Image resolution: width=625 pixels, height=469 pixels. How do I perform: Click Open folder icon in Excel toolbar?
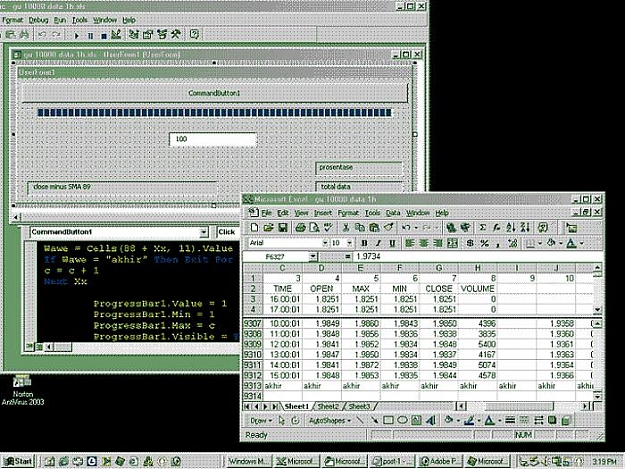268,228
